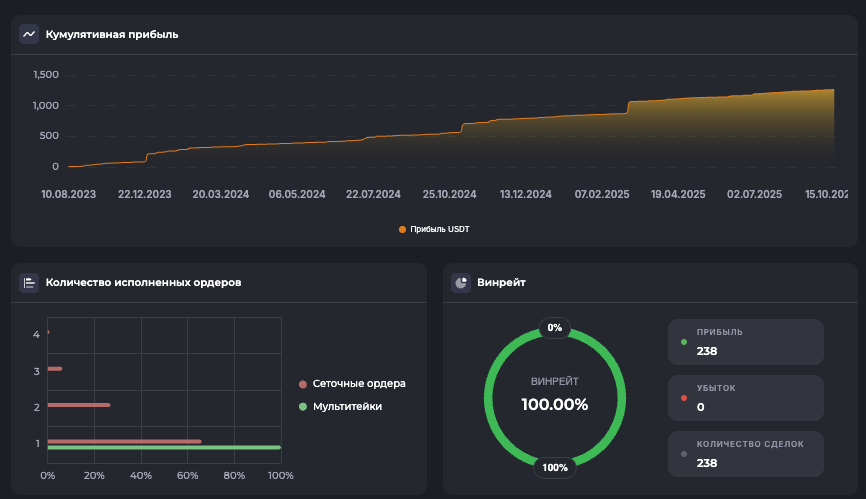Click the red bar at level 2
The image size is (866, 499).
pos(78,405)
